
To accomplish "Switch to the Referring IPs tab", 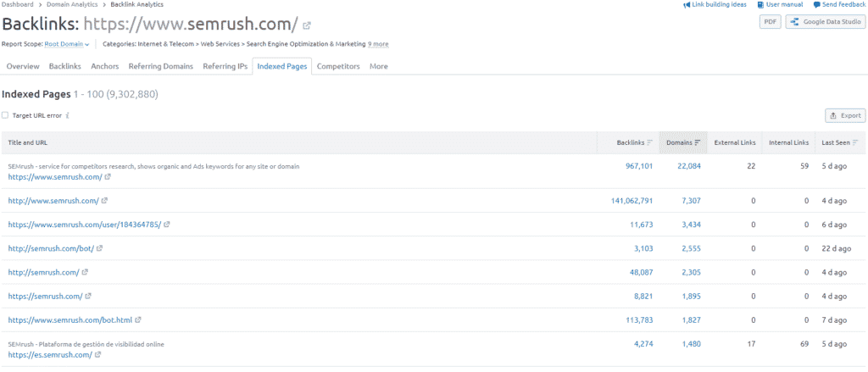I will click(225, 66).
